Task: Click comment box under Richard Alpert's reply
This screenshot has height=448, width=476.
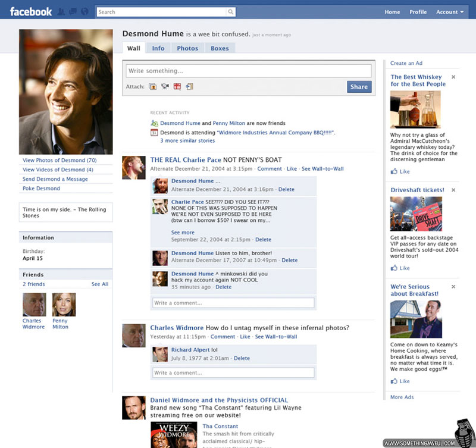Action: click(233, 372)
